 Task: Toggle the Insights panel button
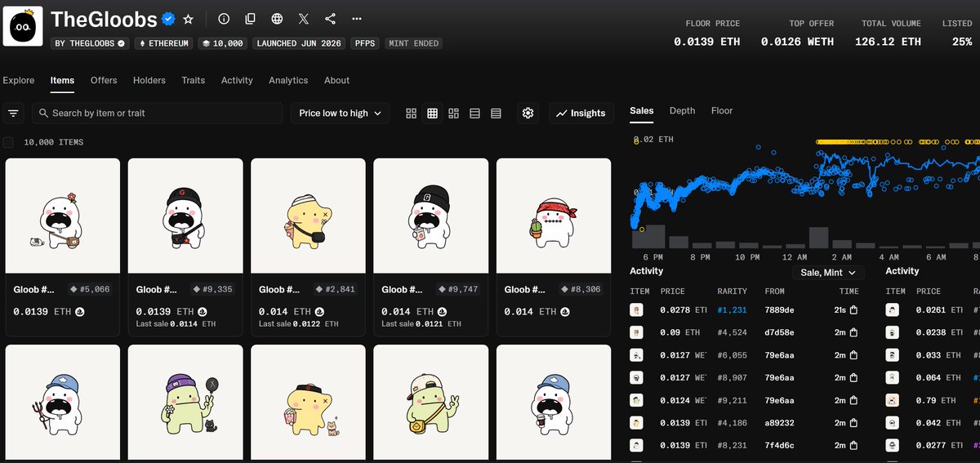coord(581,114)
